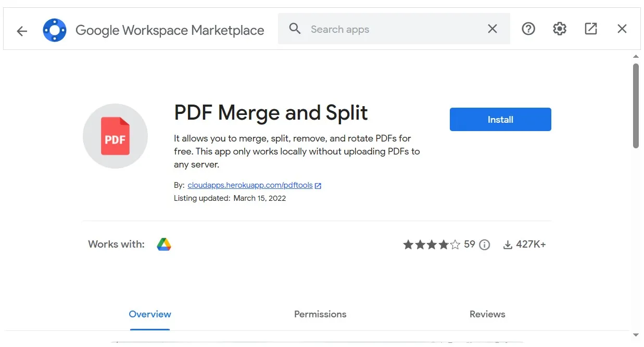644x347 pixels.
Task: Click the back arrow icon
Action: (x=22, y=31)
